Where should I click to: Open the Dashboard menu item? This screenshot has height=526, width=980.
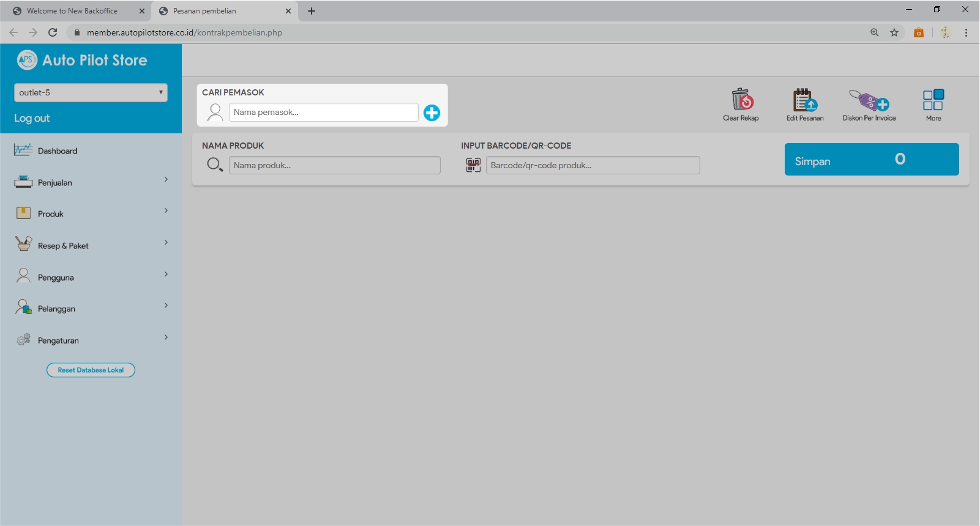click(x=58, y=151)
